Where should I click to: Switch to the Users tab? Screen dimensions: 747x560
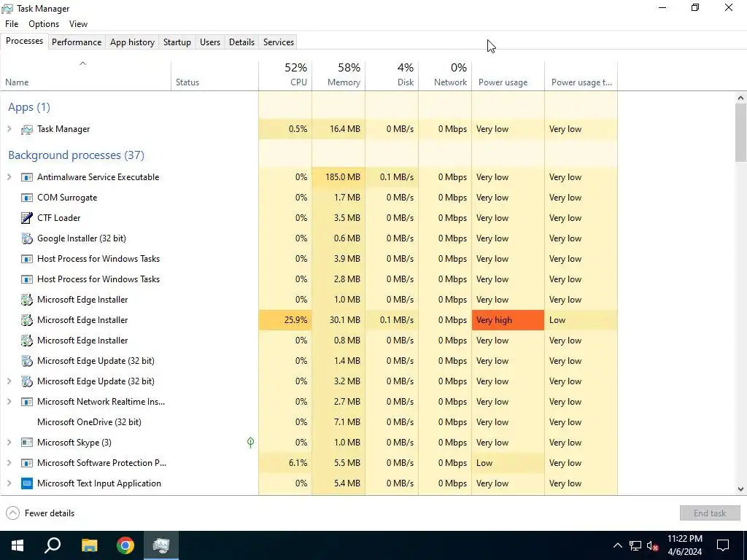210,42
